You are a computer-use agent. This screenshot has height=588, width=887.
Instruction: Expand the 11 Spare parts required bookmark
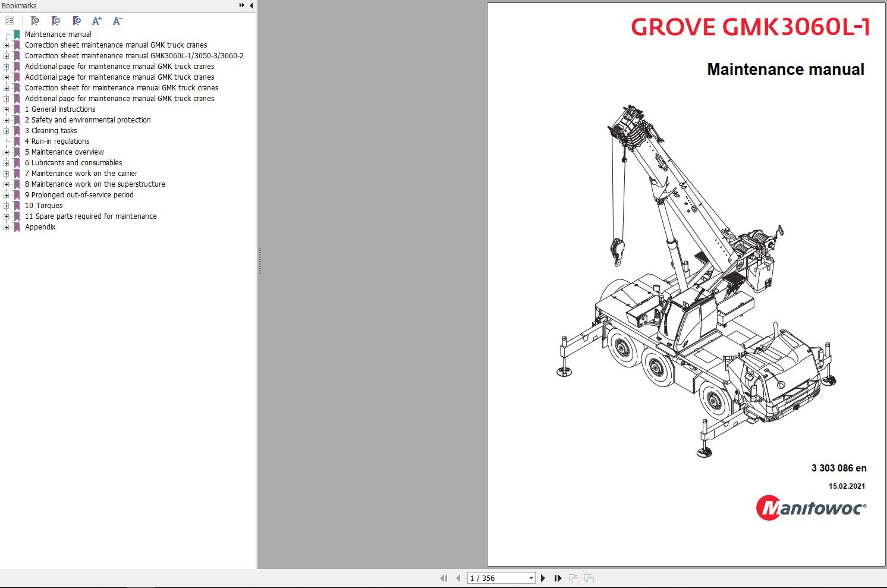point(6,216)
